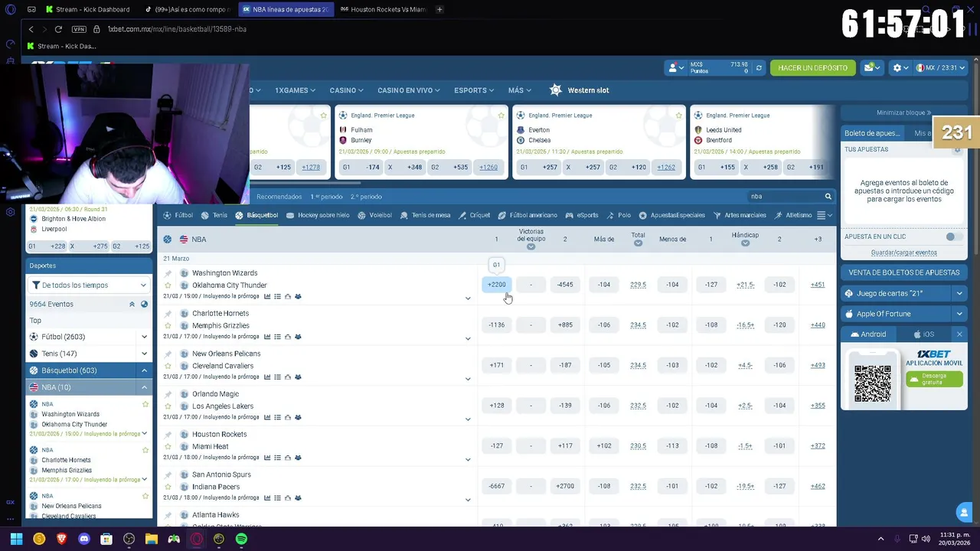The height and width of the screenshot is (551, 980).
Task: Expand Total column dropdown
Action: click(638, 243)
